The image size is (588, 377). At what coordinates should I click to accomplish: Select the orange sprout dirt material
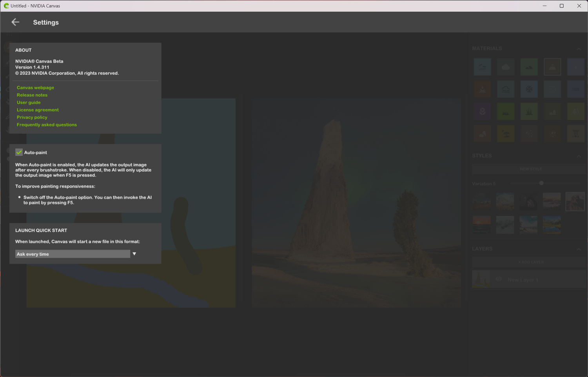click(482, 89)
